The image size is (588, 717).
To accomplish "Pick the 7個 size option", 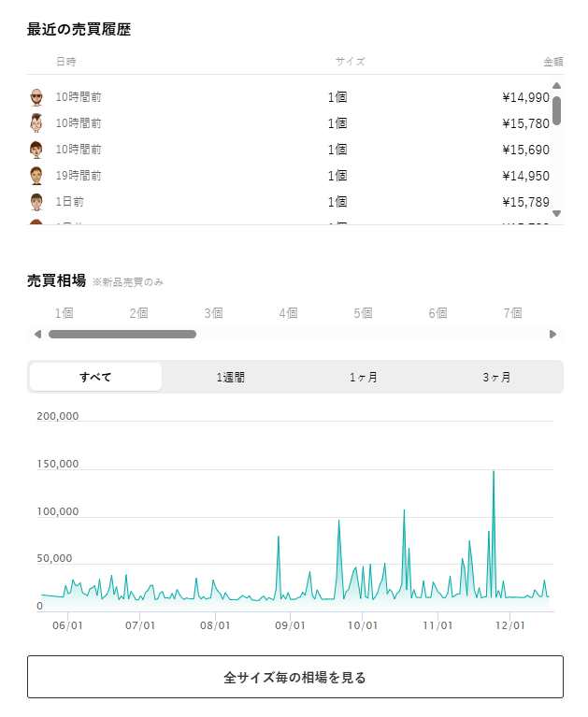I will [512, 313].
